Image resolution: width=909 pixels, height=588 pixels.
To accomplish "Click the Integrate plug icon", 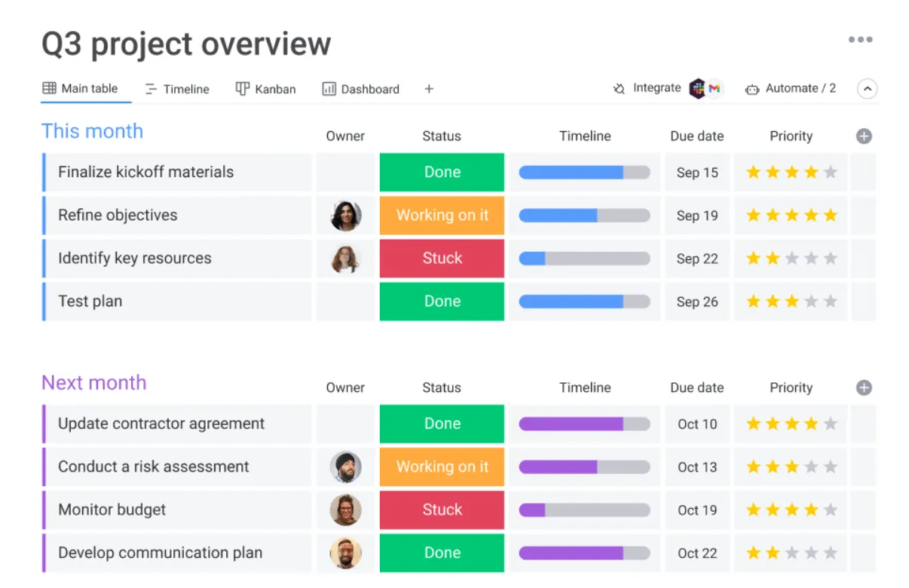I will click(619, 89).
